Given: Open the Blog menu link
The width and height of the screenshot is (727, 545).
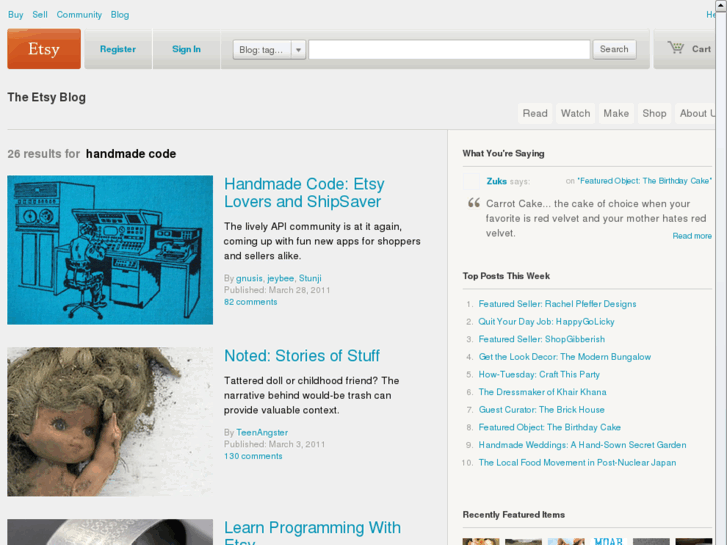Looking at the screenshot, I should point(120,15).
